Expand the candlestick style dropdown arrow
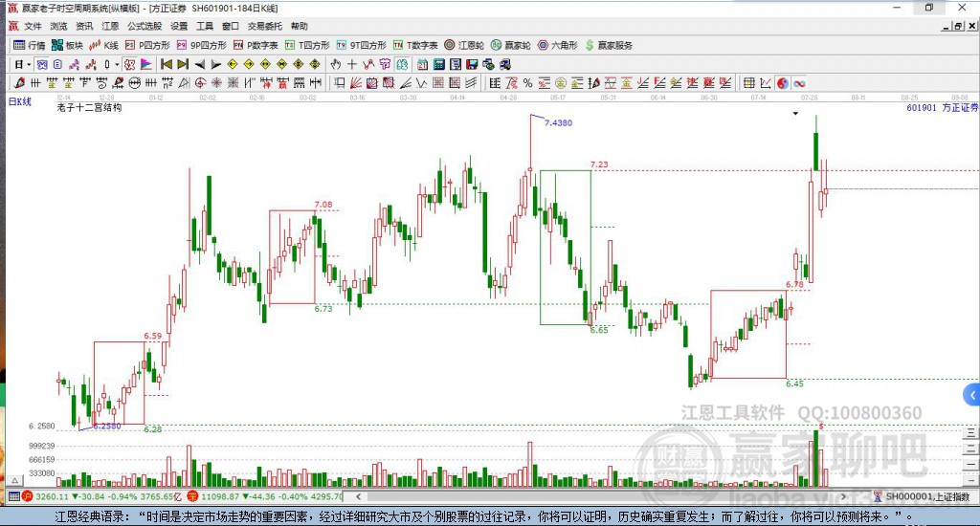 click(118, 64)
